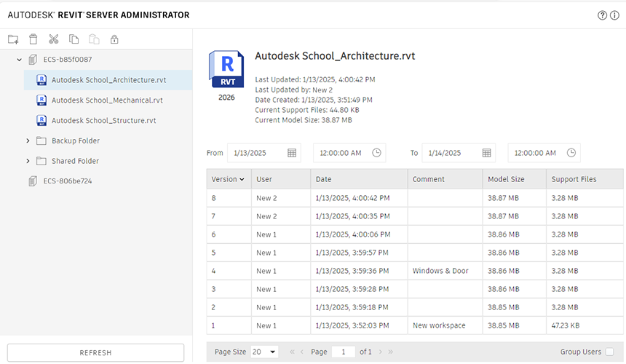Screen dimensions: 626x364
Task: Open Help via question mark icon
Action: [602, 15]
